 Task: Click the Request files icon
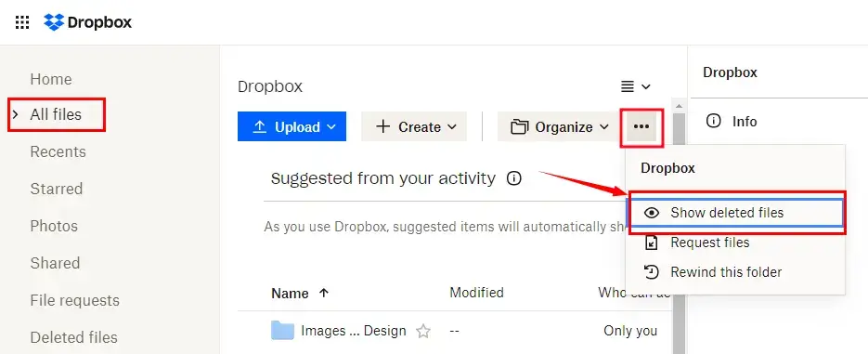652,243
